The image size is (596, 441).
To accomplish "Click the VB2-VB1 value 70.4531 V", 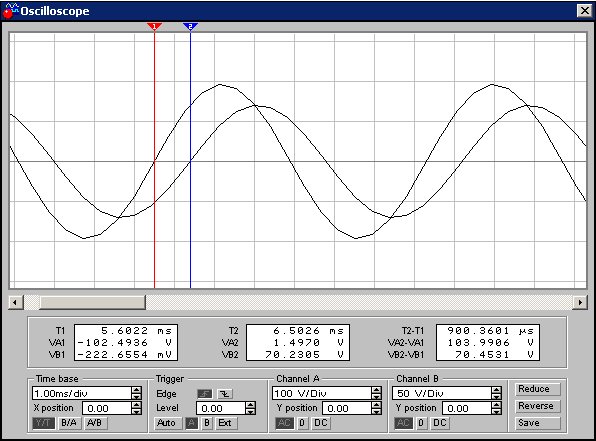I will [x=495, y=355].
